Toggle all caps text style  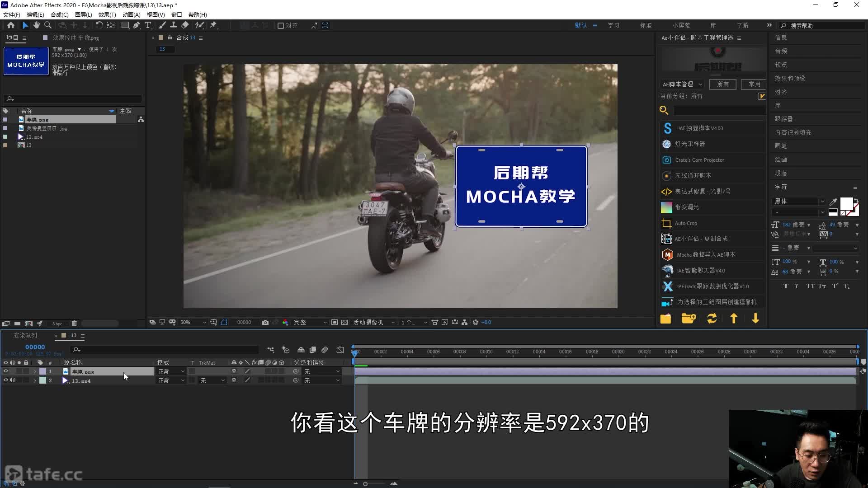click(x=810, y=286)
